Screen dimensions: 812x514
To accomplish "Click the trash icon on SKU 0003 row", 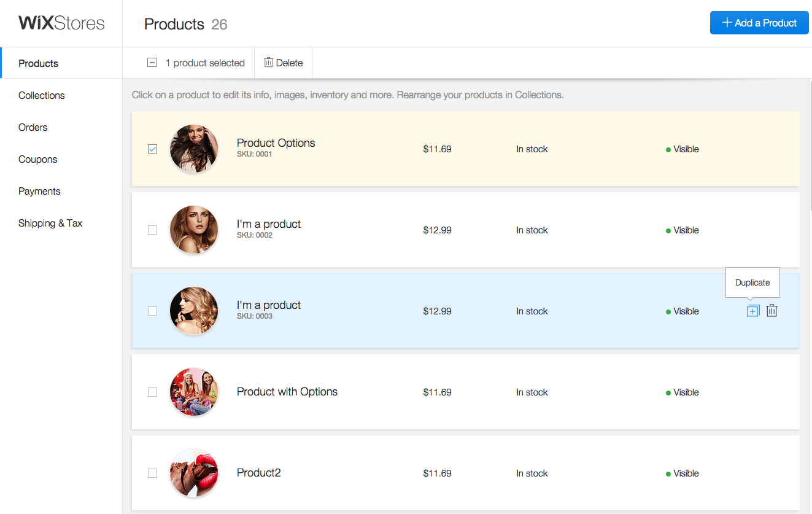I will 772,311.
